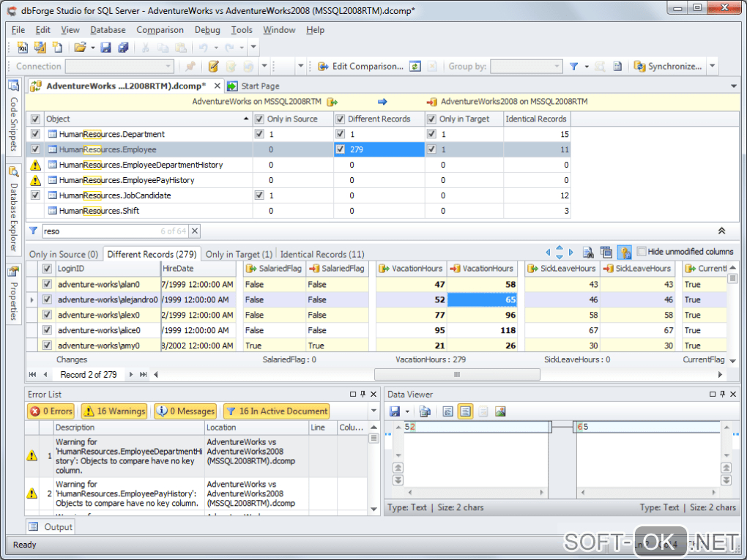Click the refresh comparison icon
Screen dimensions: 747x560
415,67
